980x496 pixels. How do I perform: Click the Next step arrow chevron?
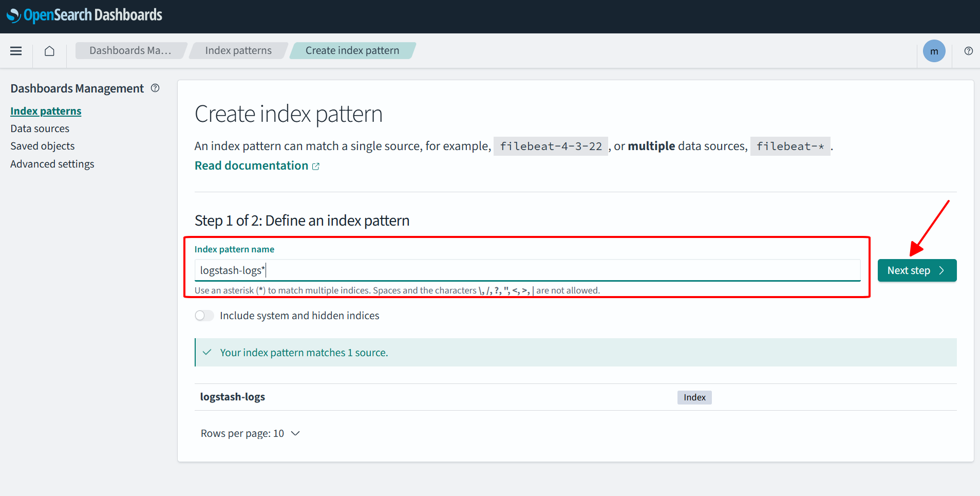click(x=941, y=270)
